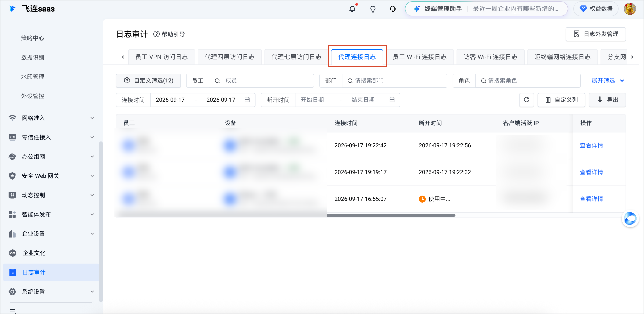Screen dimensions: 644x314
Task: Open 权益数据 diamond button
Action: tap(595, 9)
